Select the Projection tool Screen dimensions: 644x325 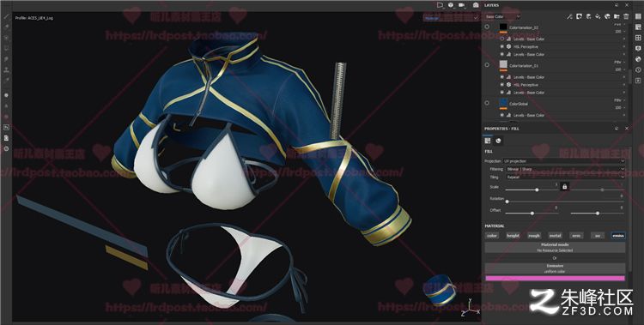tap(6, 38)
